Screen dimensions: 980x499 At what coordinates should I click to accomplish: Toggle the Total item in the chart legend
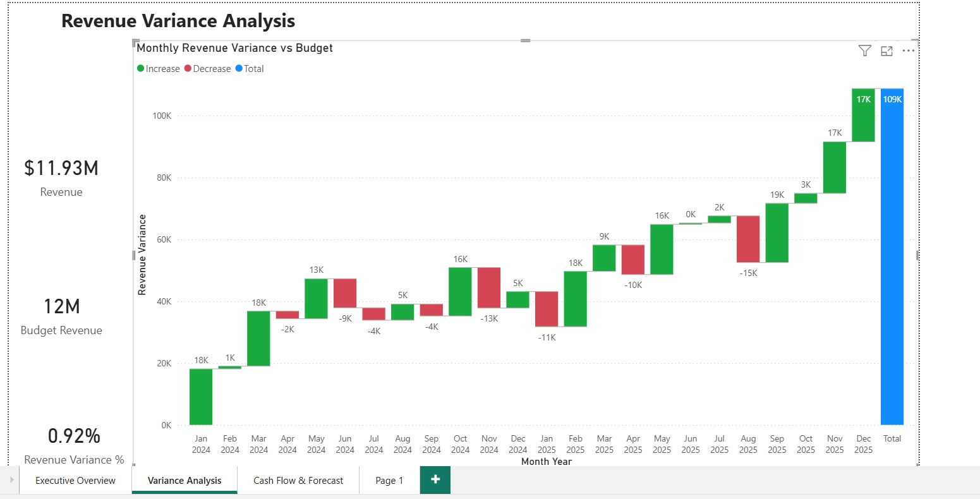(250, 68)
